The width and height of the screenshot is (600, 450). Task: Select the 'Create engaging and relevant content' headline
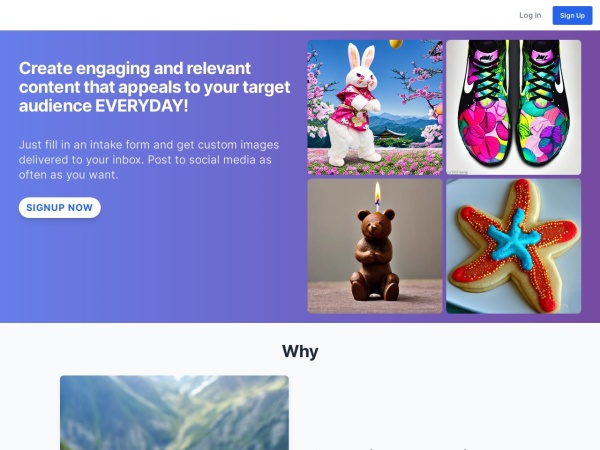pos(155,87)
